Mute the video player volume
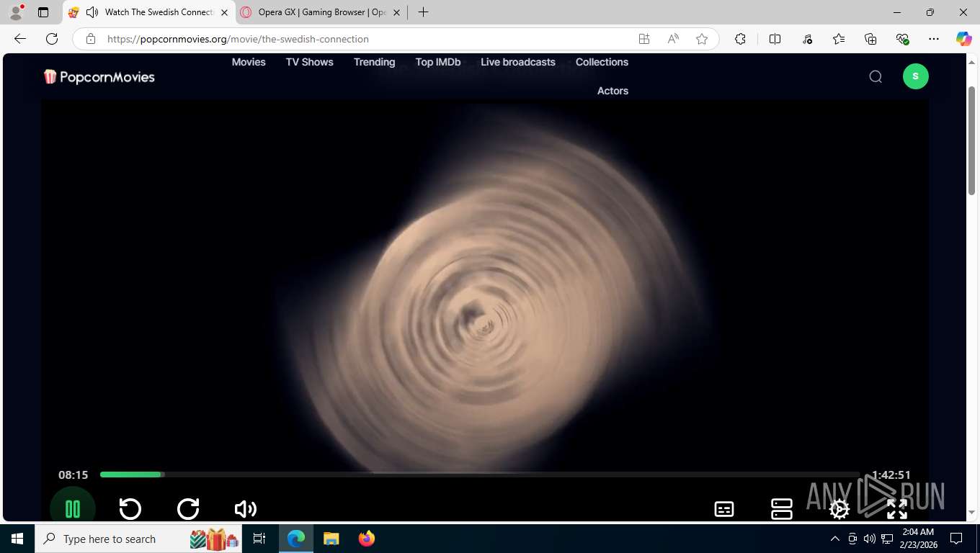Viewport: 980px width, 553px height. 246,509
